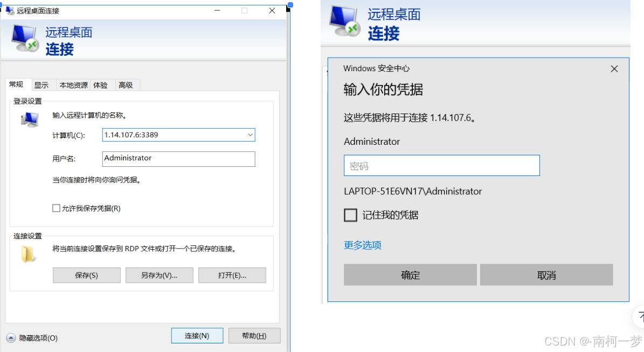
Task: Go to the 体验 tab
Action: [x=101, y=85]
